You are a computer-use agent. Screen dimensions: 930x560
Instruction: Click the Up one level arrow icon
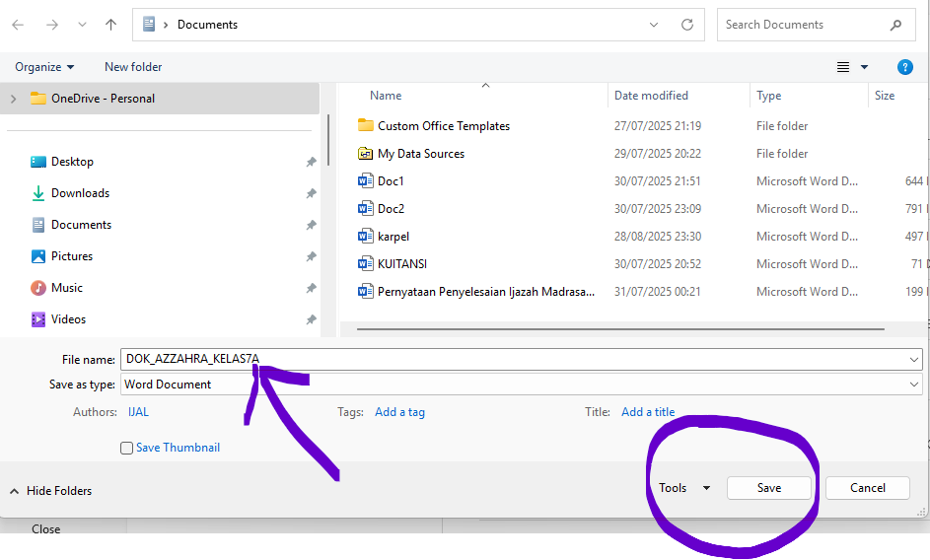[110, 25]
